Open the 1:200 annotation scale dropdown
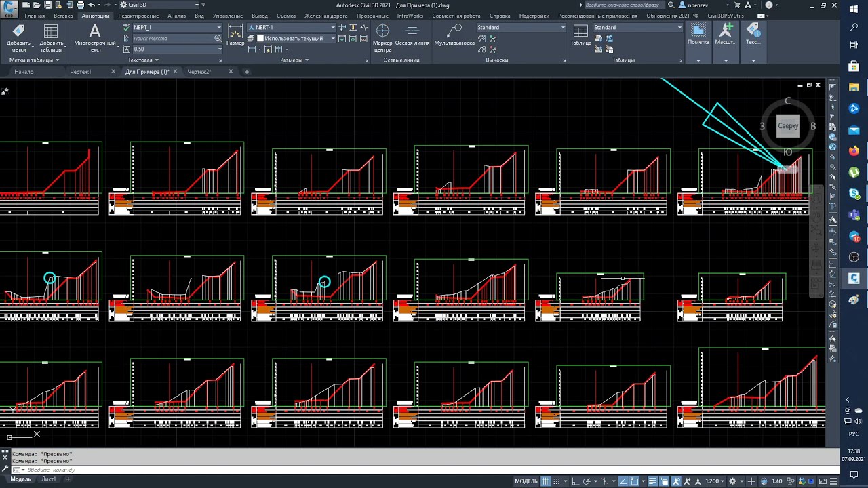The image size is (868, 488). click(x=715, y=481)
